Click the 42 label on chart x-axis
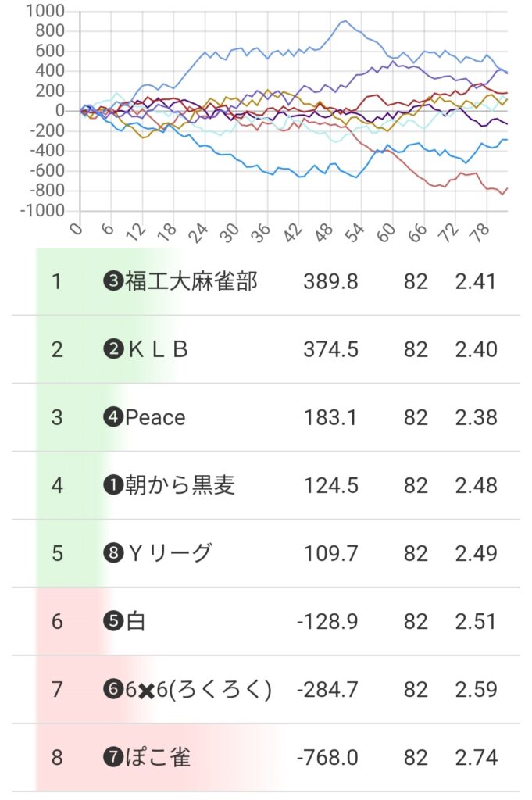532x800 pixels. click(x=295, y=230)
